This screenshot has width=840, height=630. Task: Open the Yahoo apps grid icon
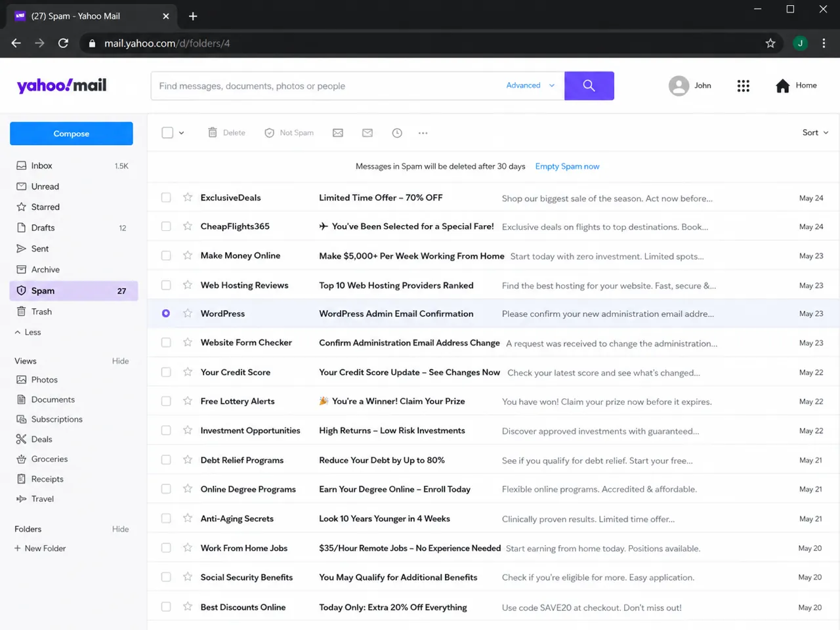click(743, 86)
